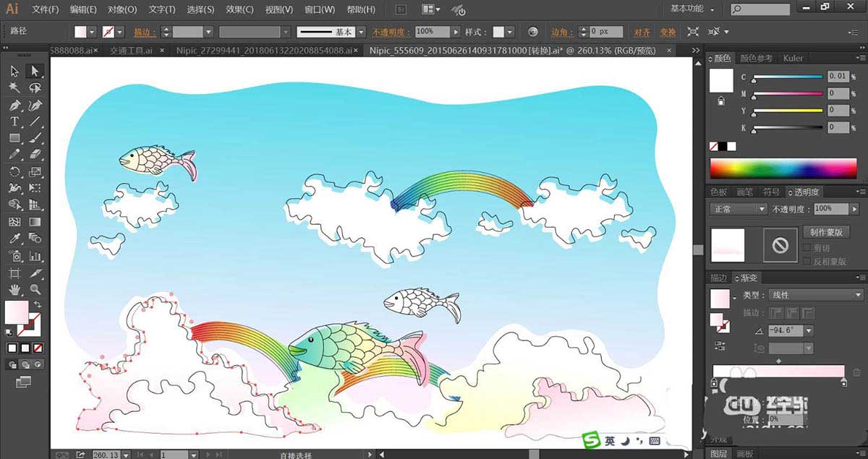This screenshot has height=459, width=868.
Task: Select the Paintbrush tool
Action: [x=35, y=138]
